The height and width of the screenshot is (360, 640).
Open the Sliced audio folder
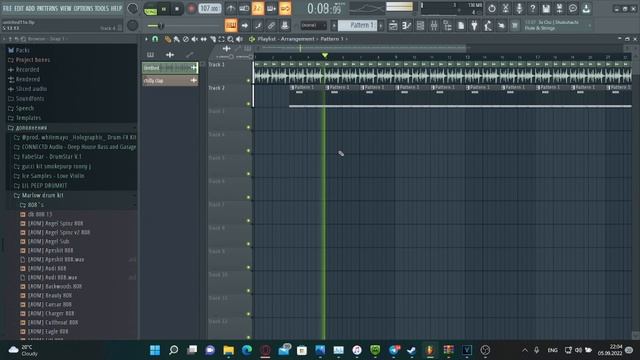coord(31,89)
